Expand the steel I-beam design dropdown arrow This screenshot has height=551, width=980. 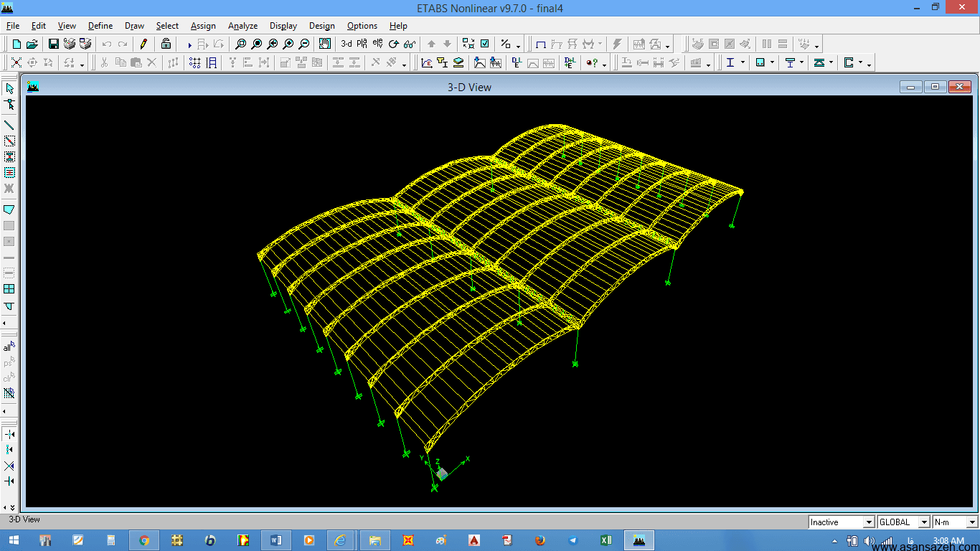[743, 63]
